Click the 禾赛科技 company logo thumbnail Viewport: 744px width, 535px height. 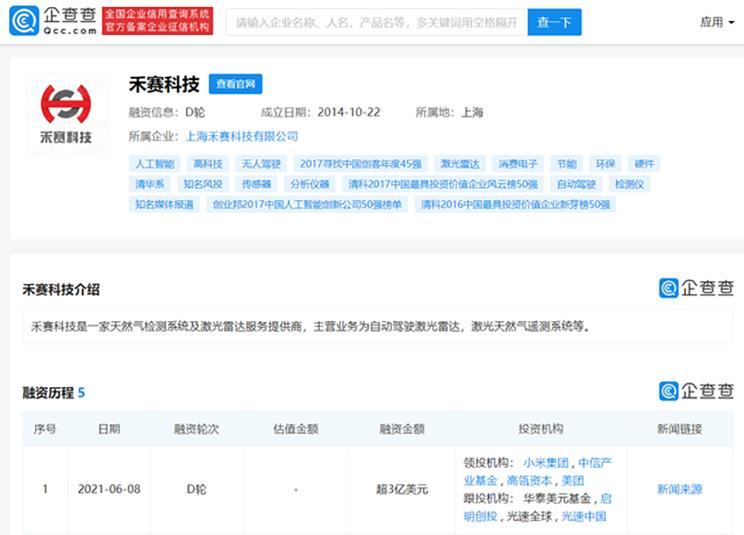tap(66, 114)
